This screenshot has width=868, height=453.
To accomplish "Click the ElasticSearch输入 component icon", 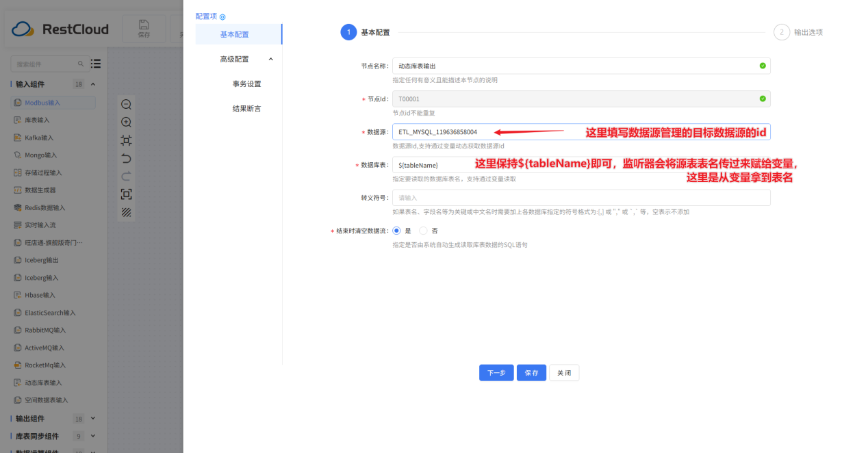I will click(x=18, y=313).
